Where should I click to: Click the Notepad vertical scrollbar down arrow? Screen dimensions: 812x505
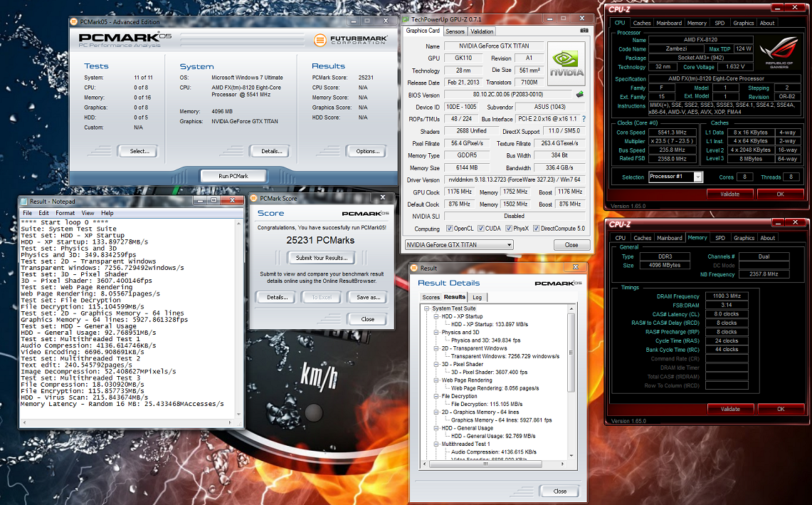[x=238, y=415]
